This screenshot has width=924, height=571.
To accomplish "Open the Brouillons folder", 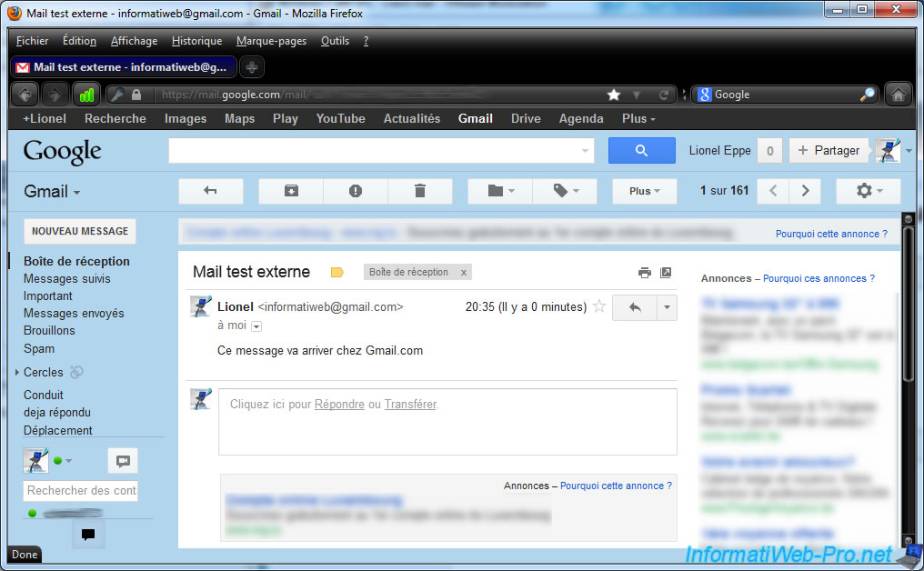I will pos(49,331).
